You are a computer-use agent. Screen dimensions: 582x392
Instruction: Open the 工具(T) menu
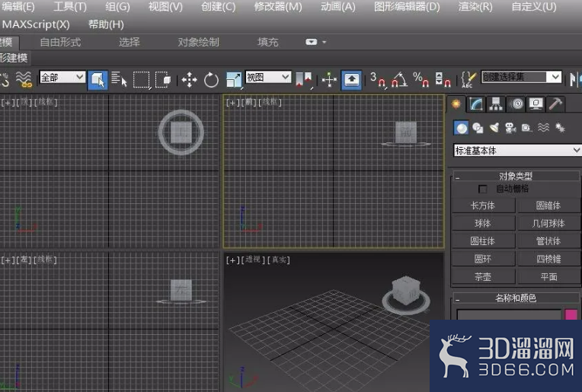pyautogui.click(x=70, y=7)
